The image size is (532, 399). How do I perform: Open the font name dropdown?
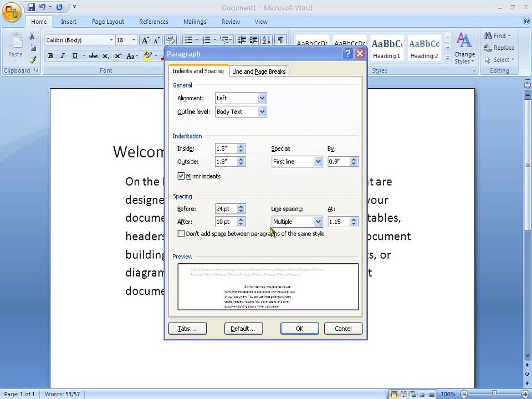click(x=111, y=40)
